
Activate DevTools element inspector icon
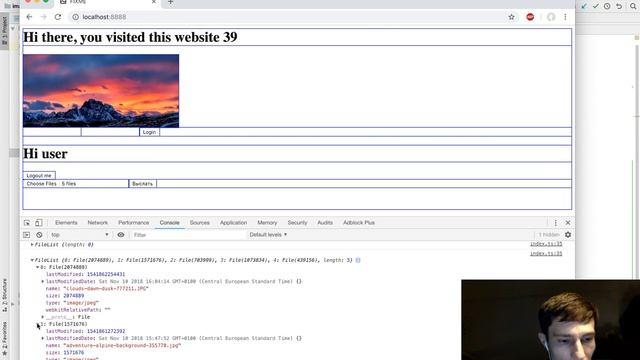pyautogui.click(x=27, y=223)
